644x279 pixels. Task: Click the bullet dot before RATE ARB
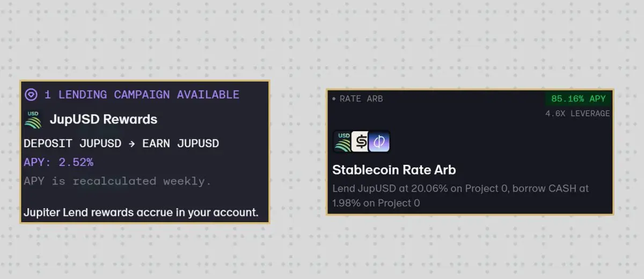click(334, 99)
